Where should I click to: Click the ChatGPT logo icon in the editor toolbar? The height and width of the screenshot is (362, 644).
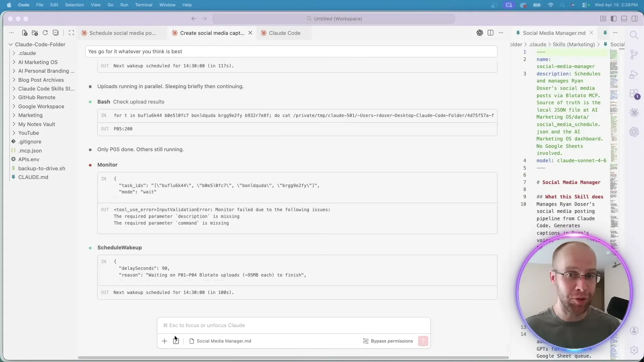(480, 33)
